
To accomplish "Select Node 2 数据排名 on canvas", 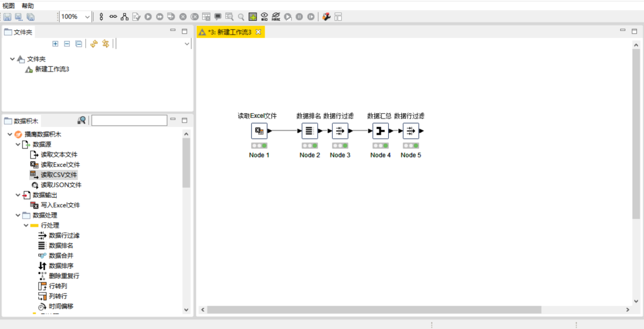I will coord(309,131).
